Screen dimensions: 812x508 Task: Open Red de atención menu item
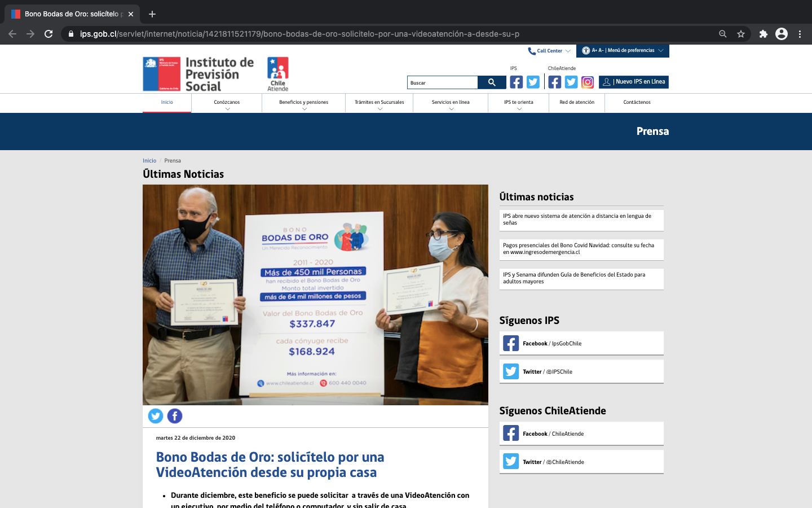click(577, 103)
